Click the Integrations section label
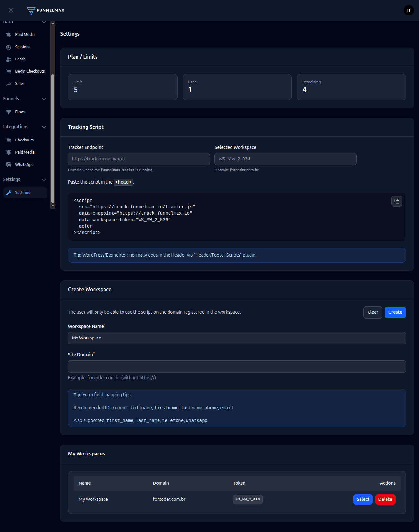Screen dimensions: 419x532 [16, 127]
